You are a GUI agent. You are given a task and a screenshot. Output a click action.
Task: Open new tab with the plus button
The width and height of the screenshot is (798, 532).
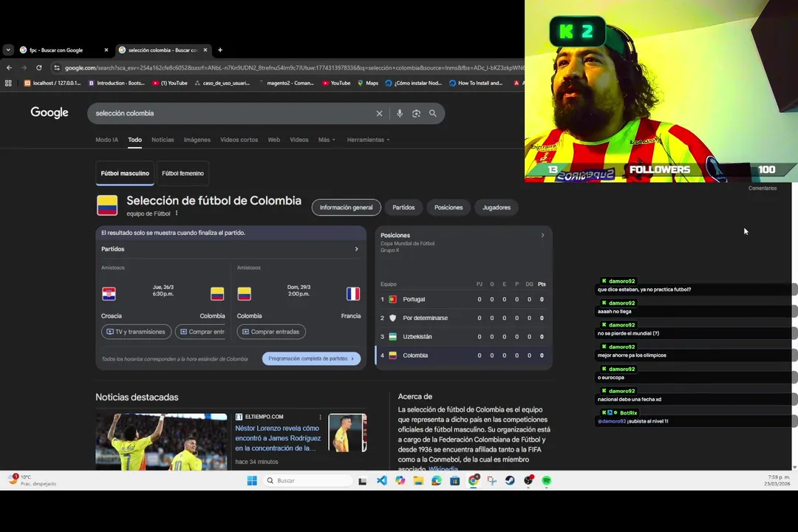[220, 50]
